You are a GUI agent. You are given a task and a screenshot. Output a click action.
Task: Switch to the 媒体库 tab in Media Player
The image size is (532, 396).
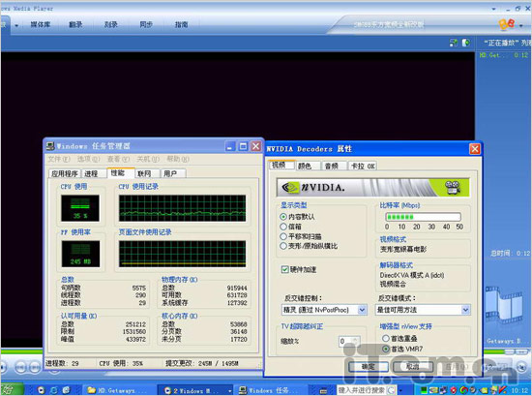click(41, 24)
